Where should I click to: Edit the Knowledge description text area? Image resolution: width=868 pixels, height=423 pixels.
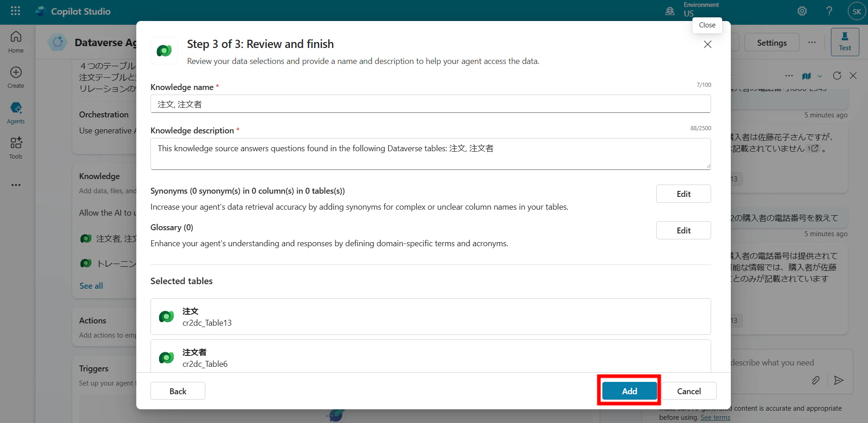point(430,154)
